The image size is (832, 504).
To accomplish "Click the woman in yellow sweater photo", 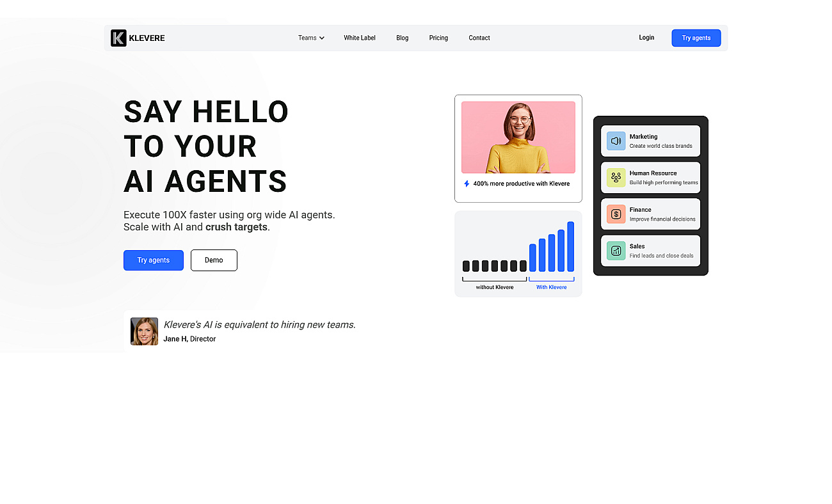I will point(518,137).
